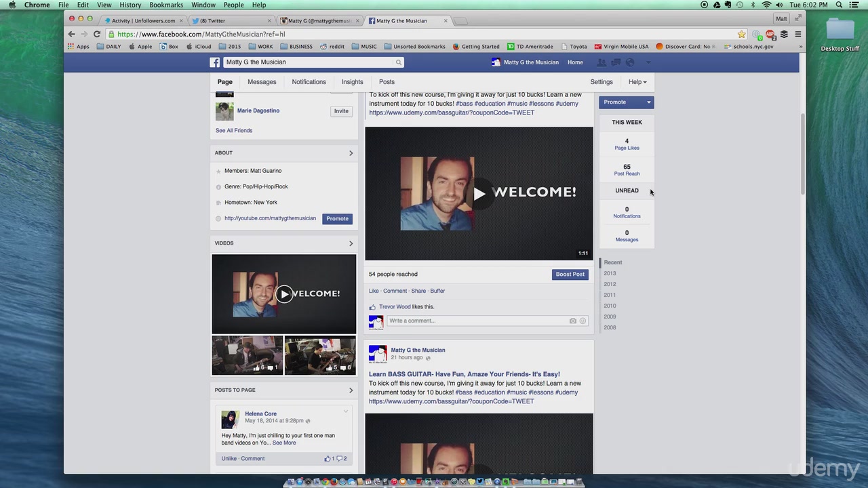Switch to the Notifications tab
Image resolution: width=868 pixels, height=488 pixels.
pos(309,82)
